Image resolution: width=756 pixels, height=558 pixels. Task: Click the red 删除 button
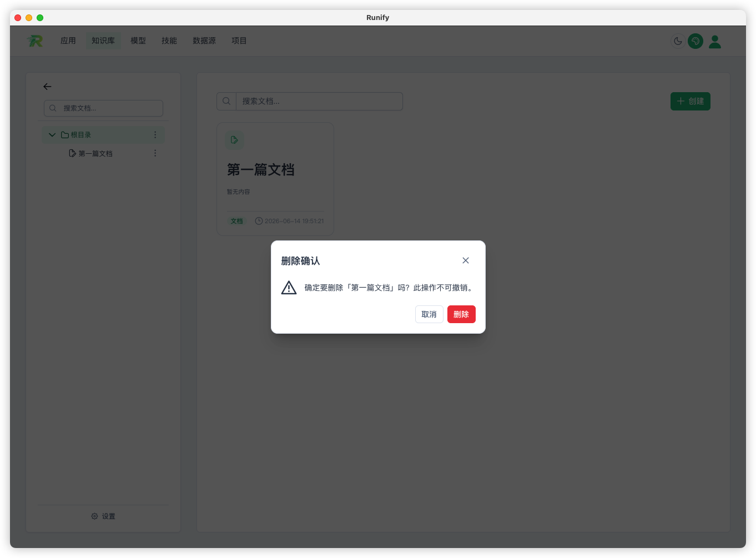coord(461,314)
